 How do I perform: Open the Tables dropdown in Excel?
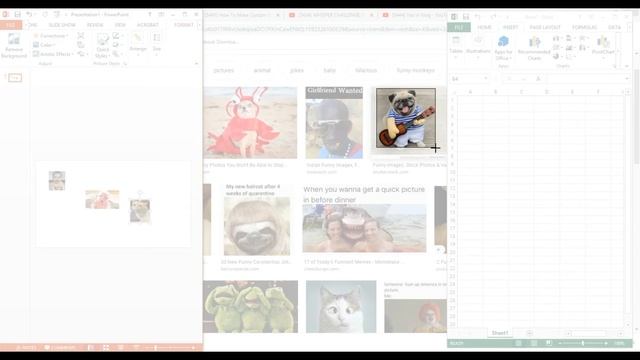pyautogui.click(x=456, y=46)
